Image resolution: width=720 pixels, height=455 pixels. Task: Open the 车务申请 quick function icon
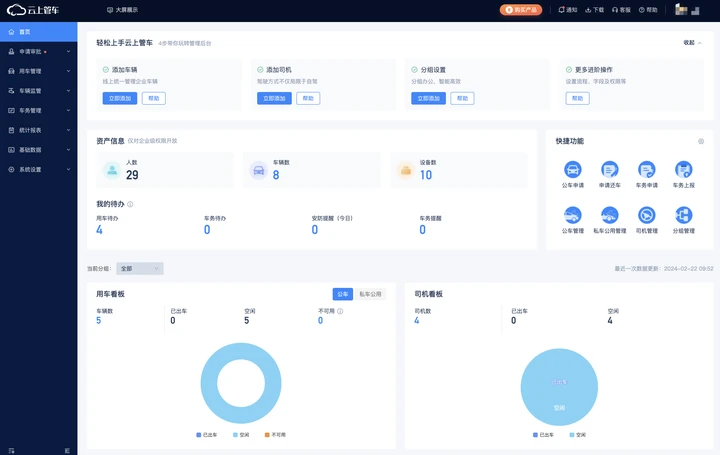point(647,170)
